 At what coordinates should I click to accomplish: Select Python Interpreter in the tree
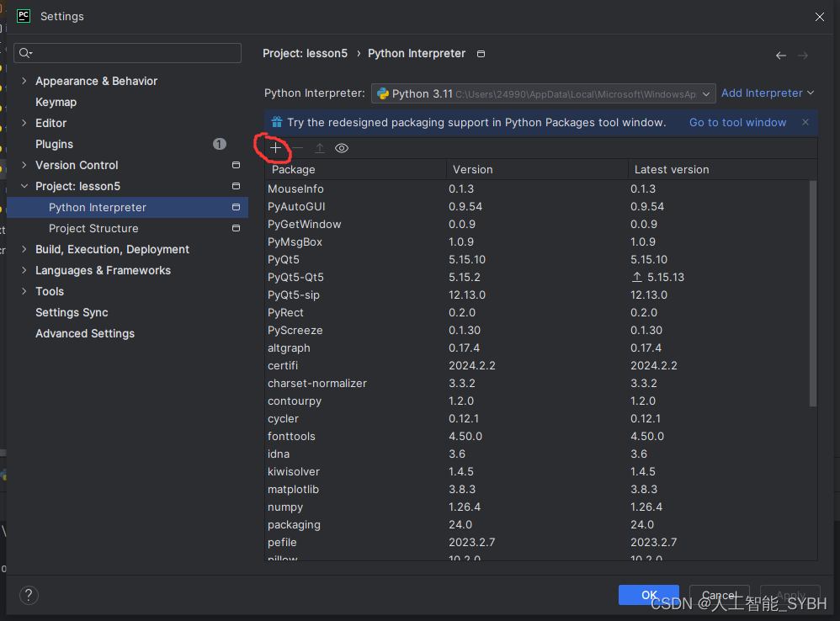click(127, 207)
